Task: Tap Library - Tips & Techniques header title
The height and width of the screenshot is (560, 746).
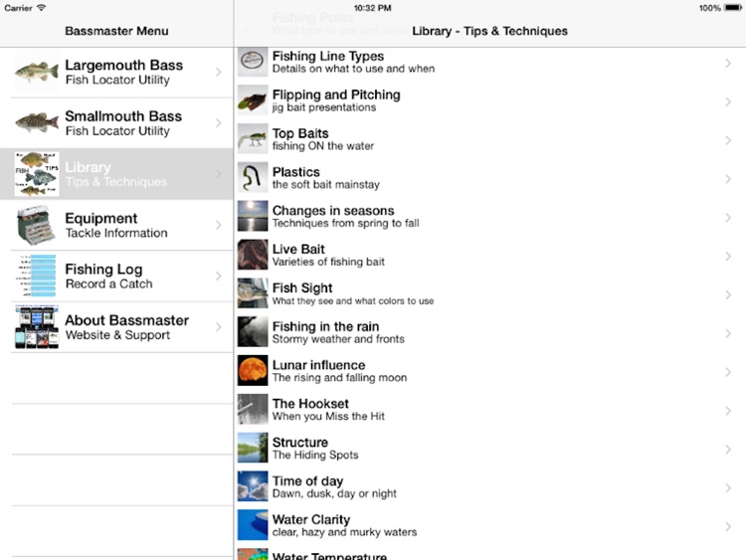Action: point(490,31)
